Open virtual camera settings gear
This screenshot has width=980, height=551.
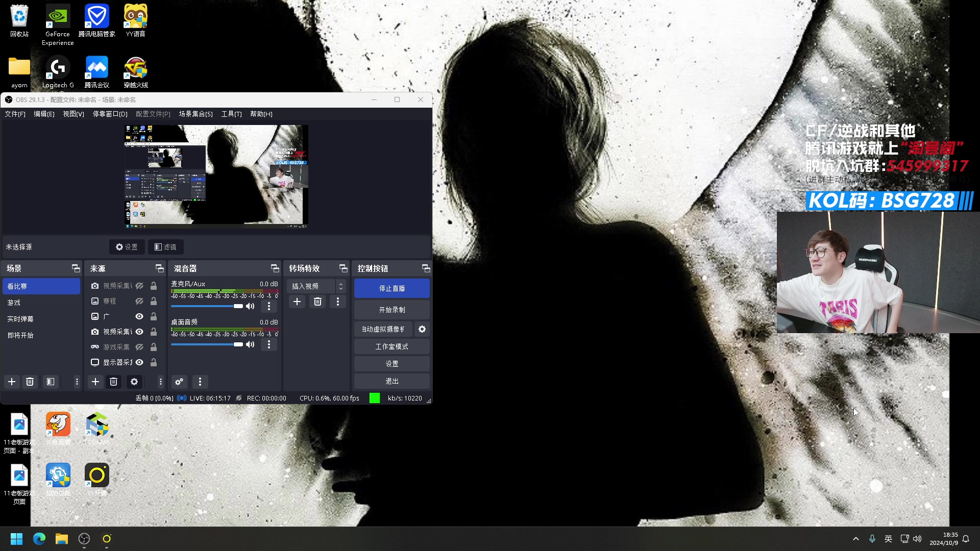(422, 329)
